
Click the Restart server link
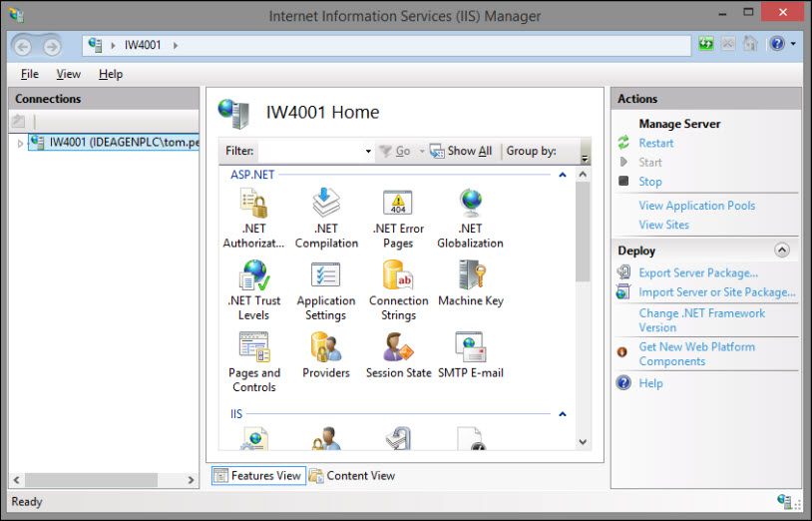[655, 144]
